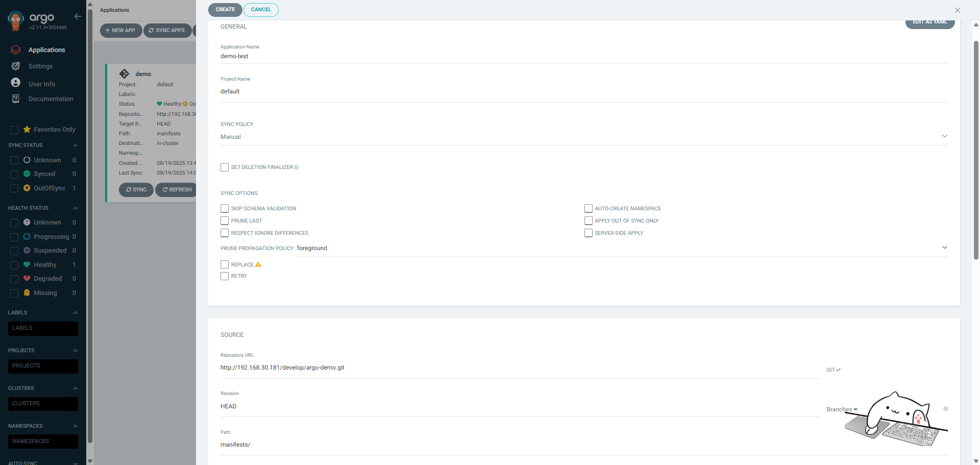
Task: Click the Cancel button
Action: tap(261, 10)
